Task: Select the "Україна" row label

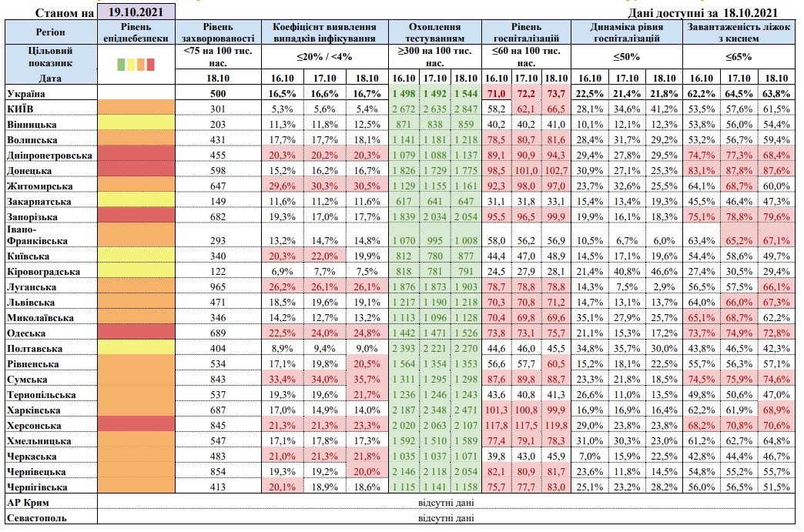Action: point(26,93)
